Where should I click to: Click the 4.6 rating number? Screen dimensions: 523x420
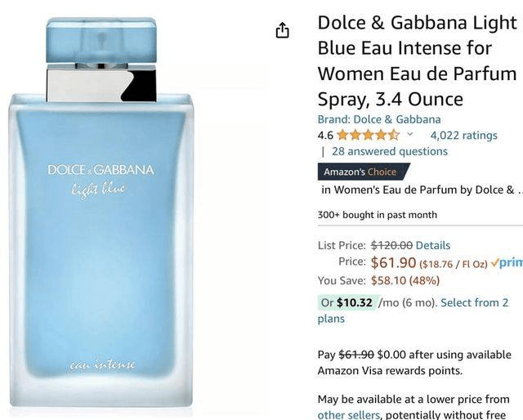click(325, 135)
